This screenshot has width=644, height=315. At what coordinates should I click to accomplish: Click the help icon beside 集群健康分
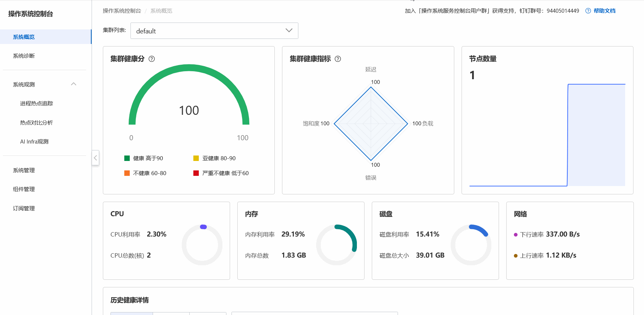152,59
